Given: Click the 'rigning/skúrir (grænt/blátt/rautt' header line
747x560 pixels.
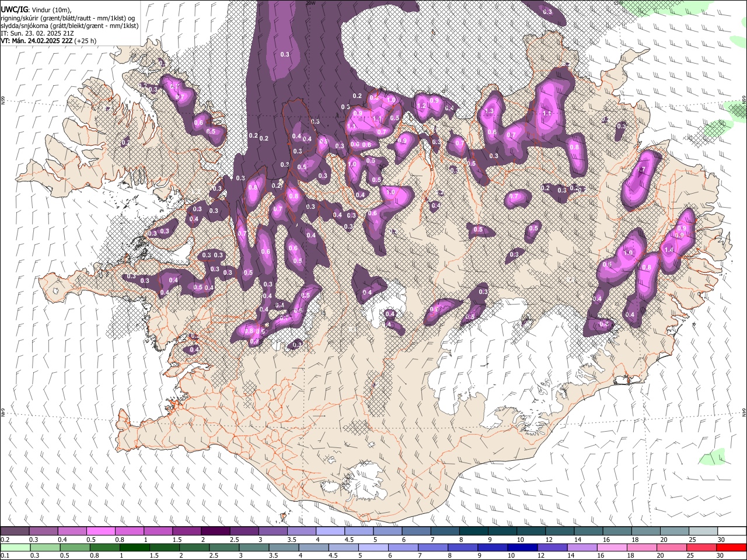Looking at the screenshot, I should (x=68, y=18).
